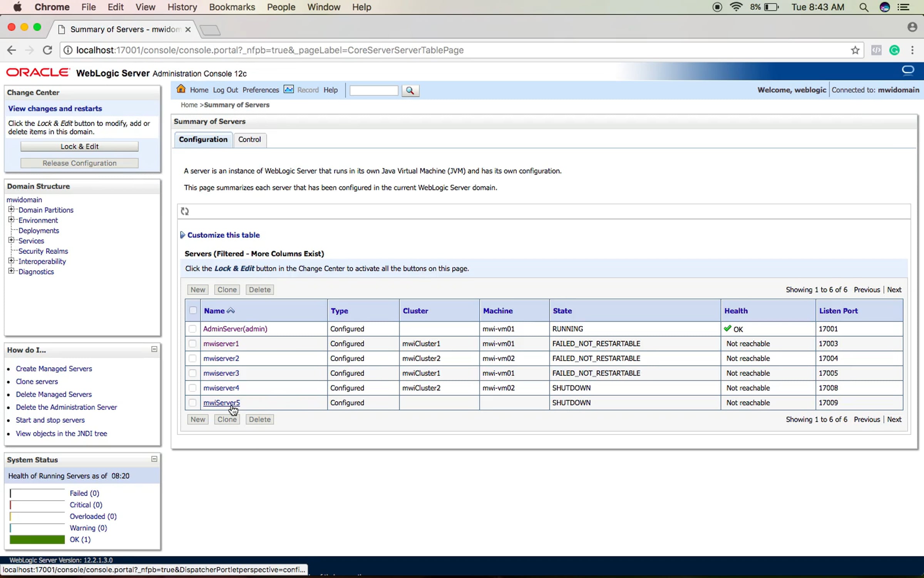
Task: Select the Configuration tab
Action: (203, 139)
